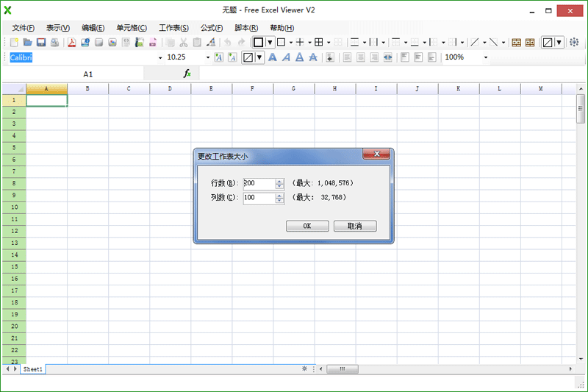
Task: Click the Middle vertical alignment icon
Action: click(x=418, y=57)
